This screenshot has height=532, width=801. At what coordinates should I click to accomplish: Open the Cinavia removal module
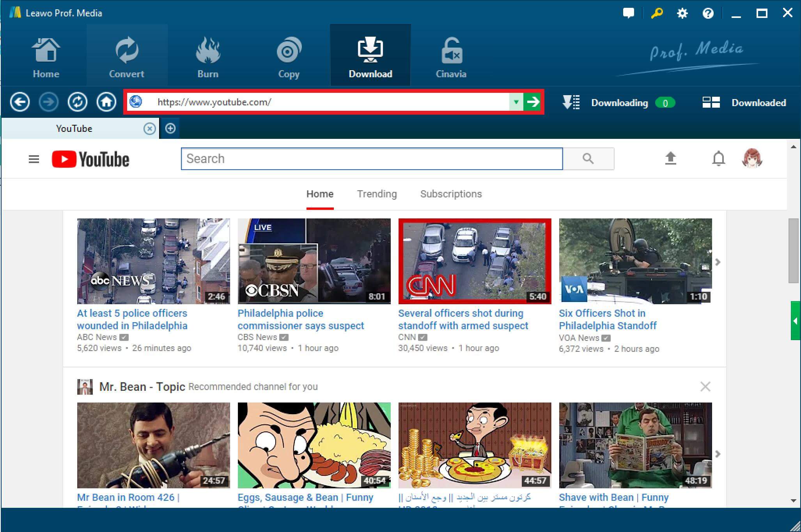451,55
